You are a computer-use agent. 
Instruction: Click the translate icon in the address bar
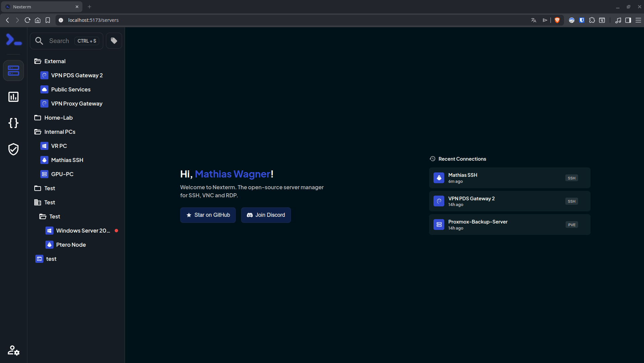coord(534,20)
